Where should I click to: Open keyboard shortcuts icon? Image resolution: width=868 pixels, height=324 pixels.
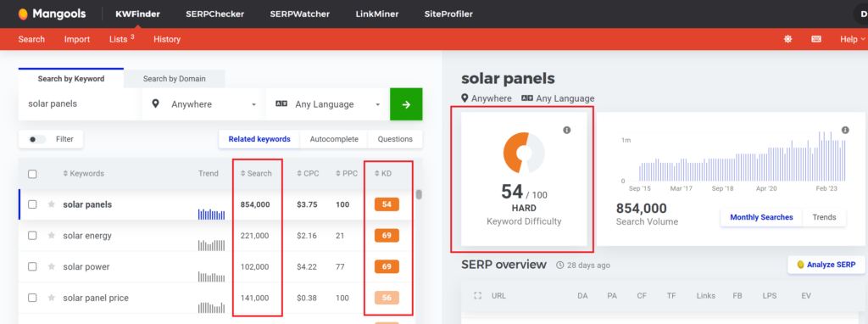(x=816, y=39)
